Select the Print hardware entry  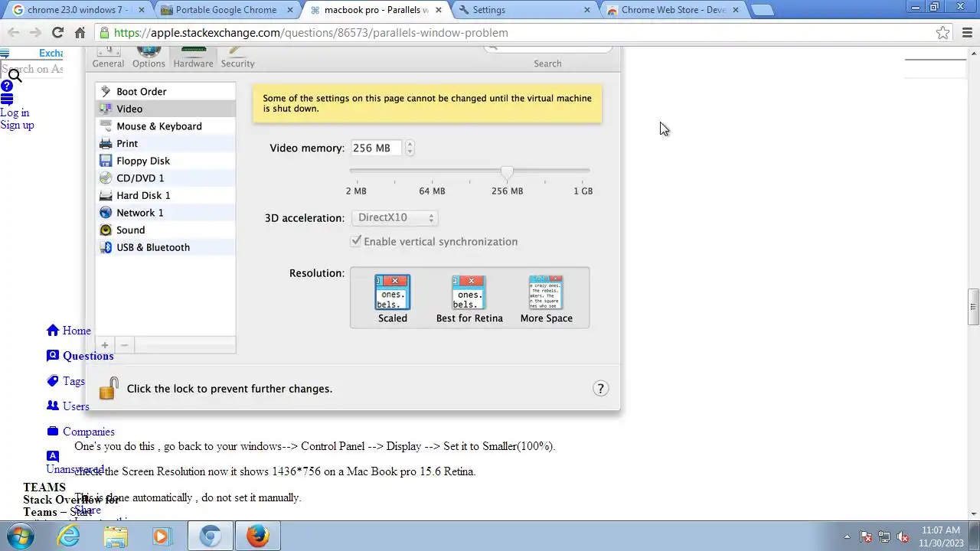coord(165,143)
